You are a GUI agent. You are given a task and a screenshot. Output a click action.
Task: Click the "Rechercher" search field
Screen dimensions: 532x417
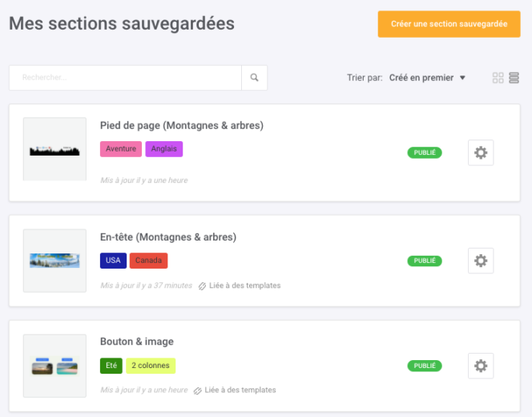click(125, 78)
